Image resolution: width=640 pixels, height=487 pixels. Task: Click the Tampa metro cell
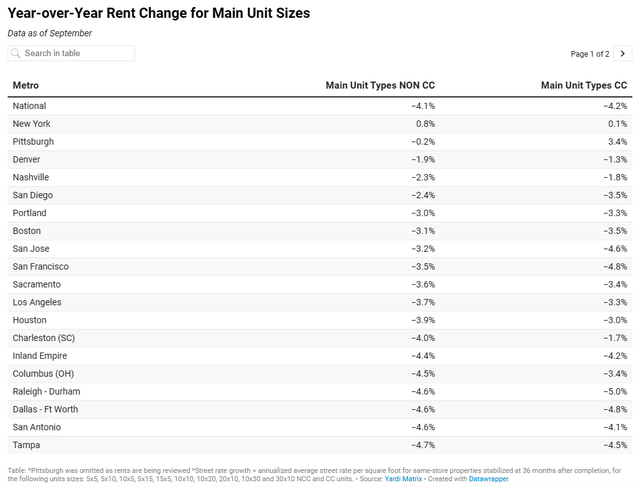(26, 445)
